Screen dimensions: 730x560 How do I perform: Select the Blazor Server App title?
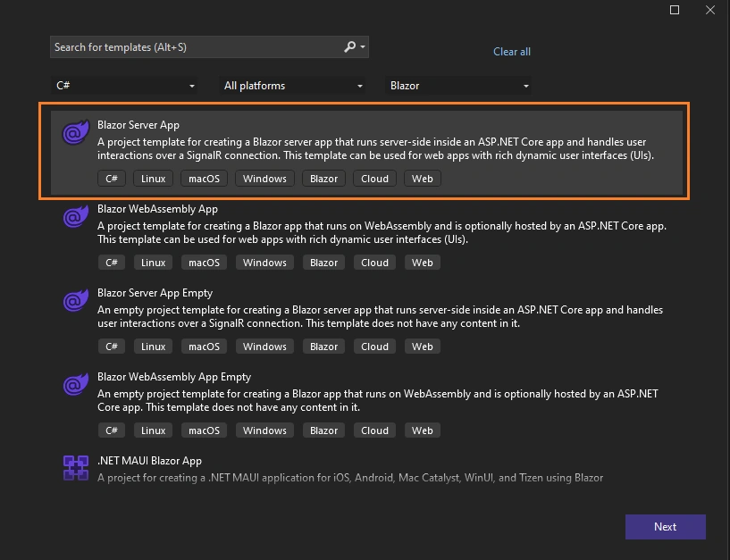pos(138,125)
